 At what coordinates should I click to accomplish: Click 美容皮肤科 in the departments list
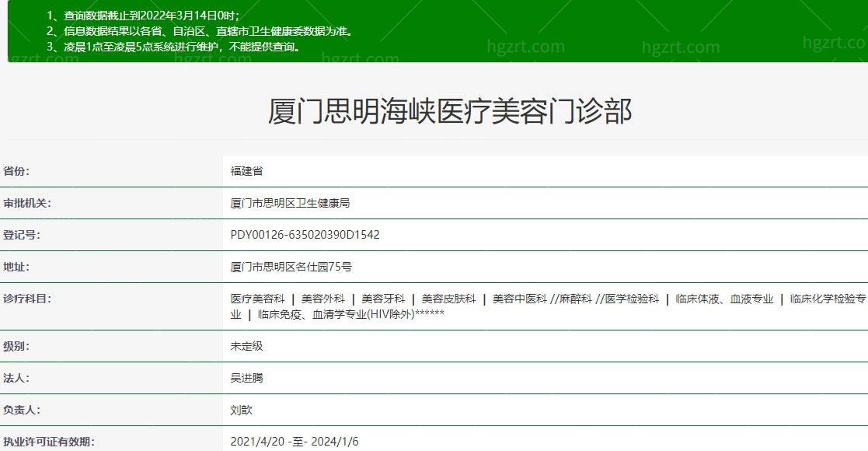448,299
